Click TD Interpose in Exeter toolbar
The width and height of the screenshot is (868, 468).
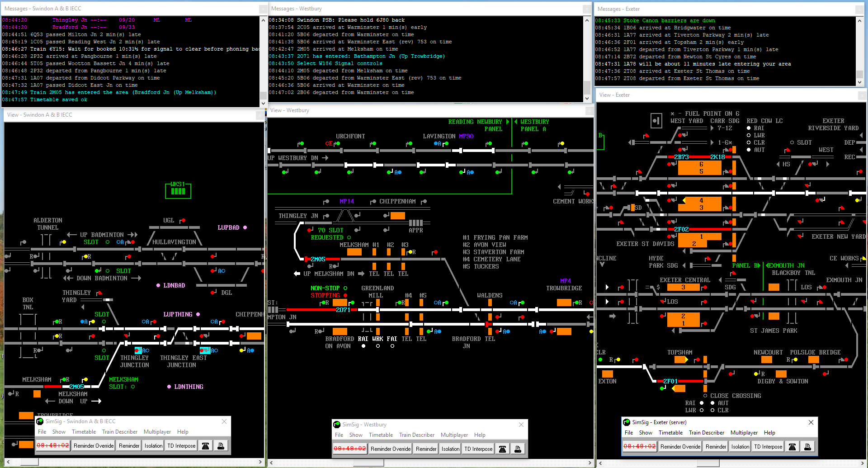pyautogui.click(x=768, y=447)
